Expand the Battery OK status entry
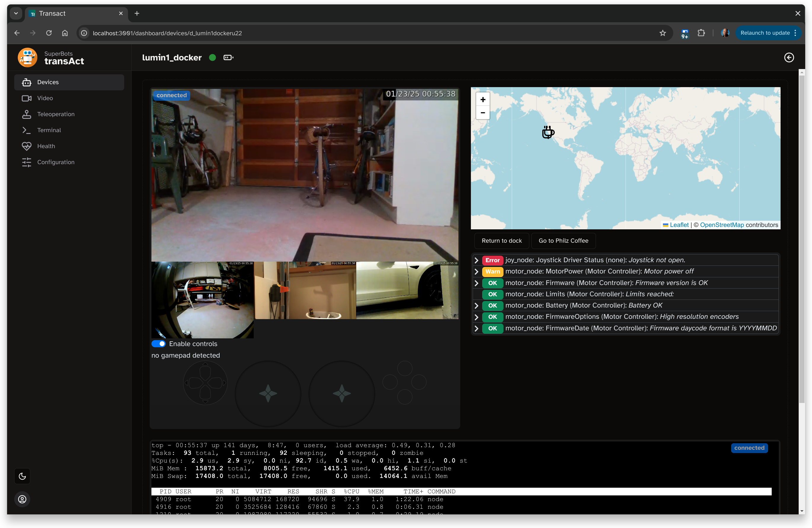812x528 pixels. click(477, 305)
